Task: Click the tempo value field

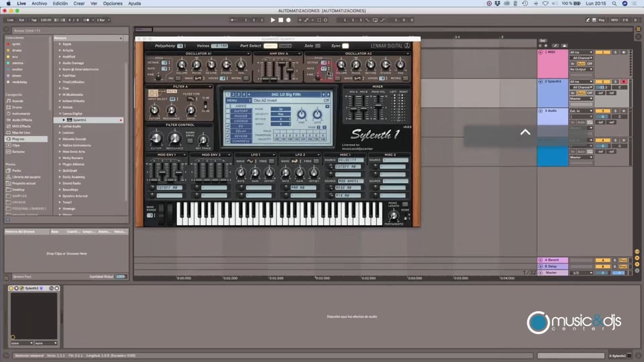Action: (46, 19)
